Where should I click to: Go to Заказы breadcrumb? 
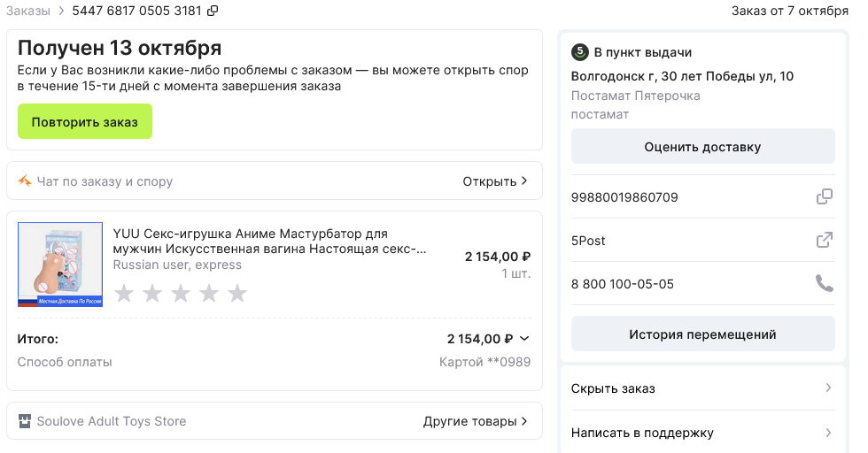[x=28, y=11]
